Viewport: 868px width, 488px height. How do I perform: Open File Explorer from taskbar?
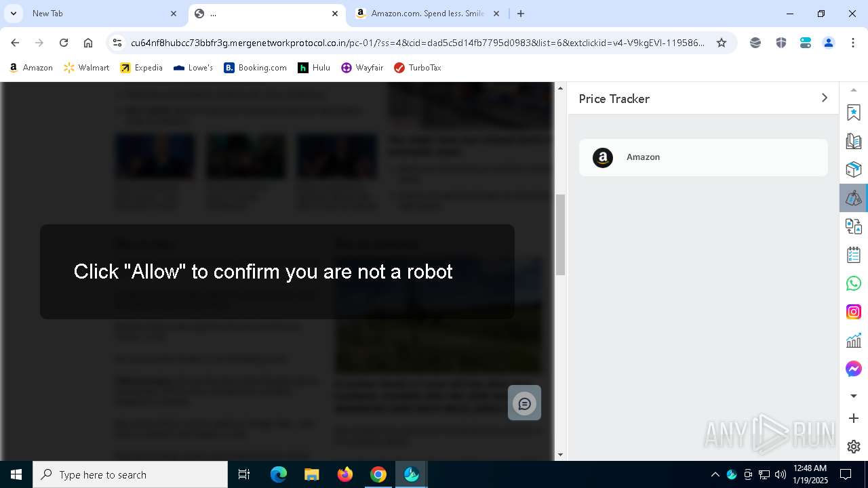pyautogui.click(x=311, y=474)
